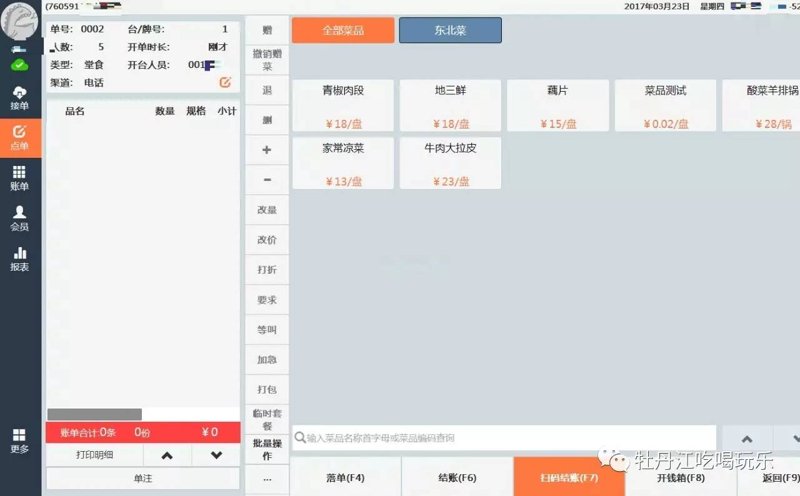Viewport: 800px width, 496px height.
Task: Click the red 账单合计 total bar
Action: pos(143,432)
